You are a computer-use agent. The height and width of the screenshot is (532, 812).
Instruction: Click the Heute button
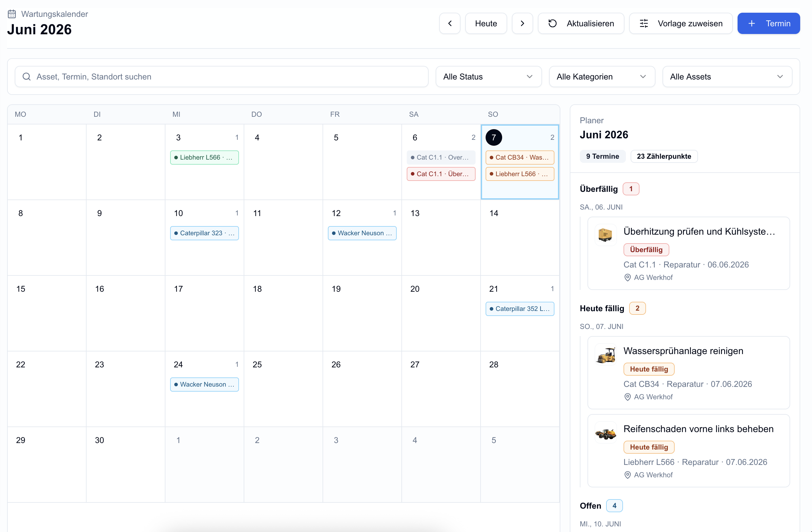pos(486,23)
